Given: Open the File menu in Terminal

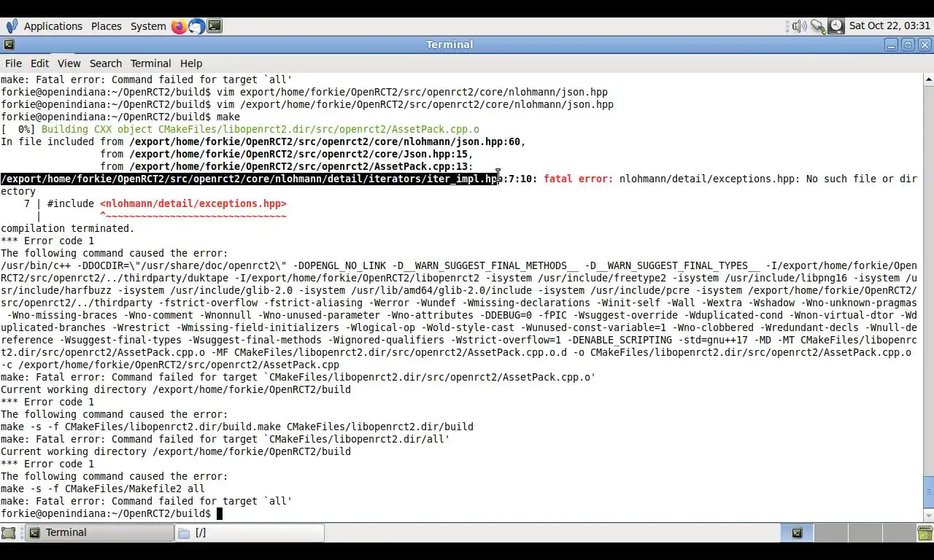Looking at the screenshot, I should click(13, 63).
